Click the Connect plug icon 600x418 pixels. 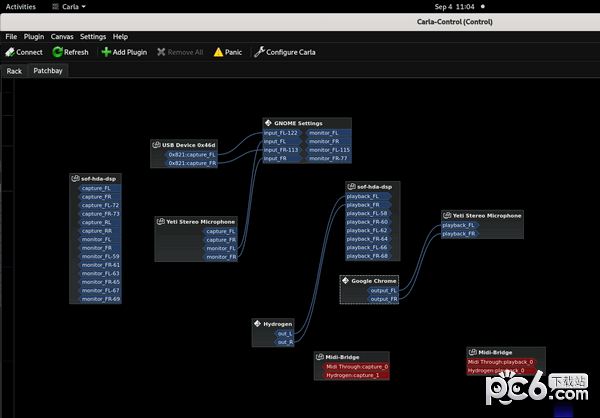10,52
